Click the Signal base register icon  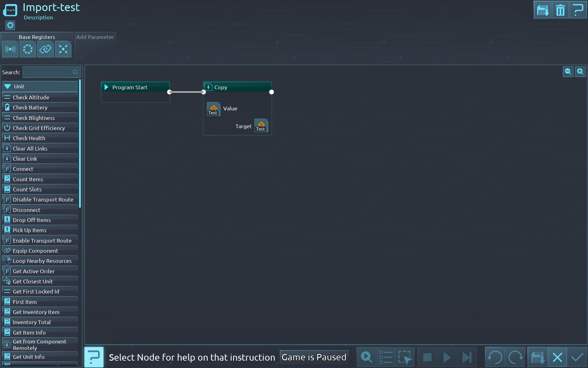(10, 49)
